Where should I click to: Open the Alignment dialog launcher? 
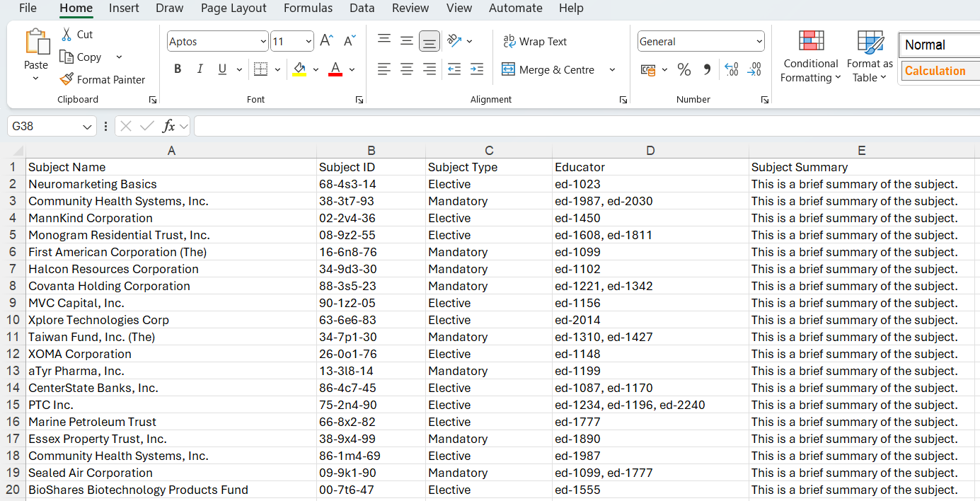(623, 100)
